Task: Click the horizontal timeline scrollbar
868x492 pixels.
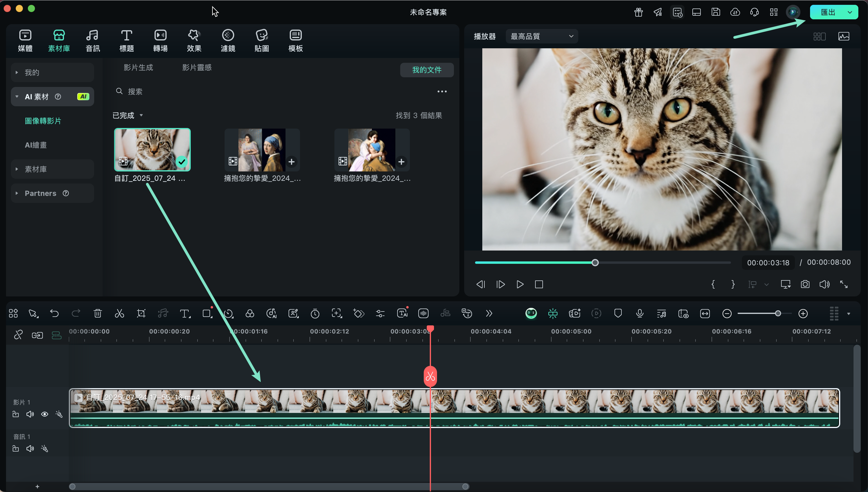Action: pyautogui.click(x=269, y=486)
